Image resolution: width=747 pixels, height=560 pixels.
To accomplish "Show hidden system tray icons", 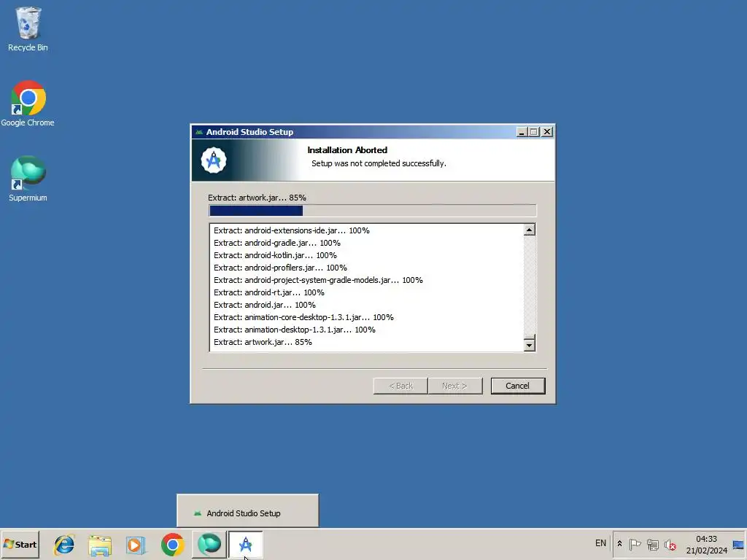I will (x=619, y=543).
